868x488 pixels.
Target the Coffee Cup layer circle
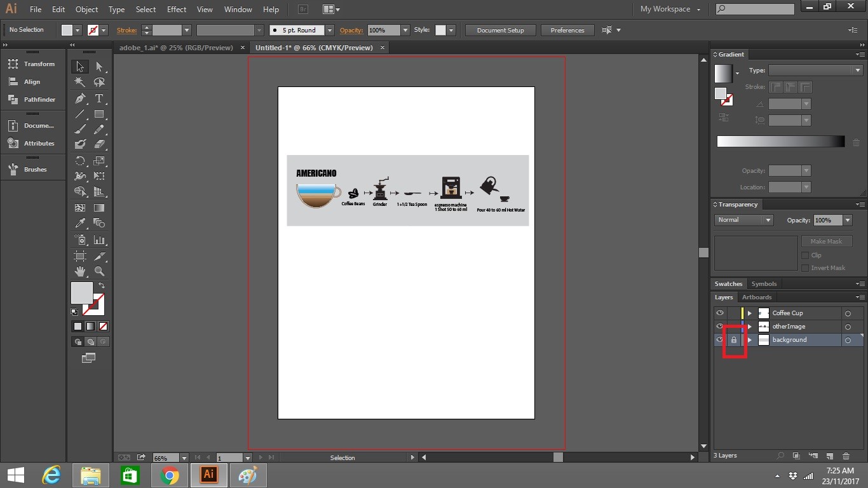click(848, 313)
